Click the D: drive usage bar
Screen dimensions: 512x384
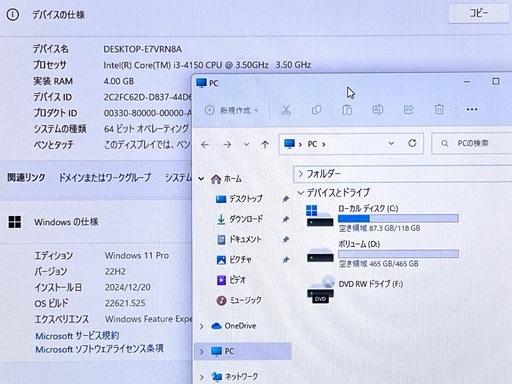coord(398,254)
